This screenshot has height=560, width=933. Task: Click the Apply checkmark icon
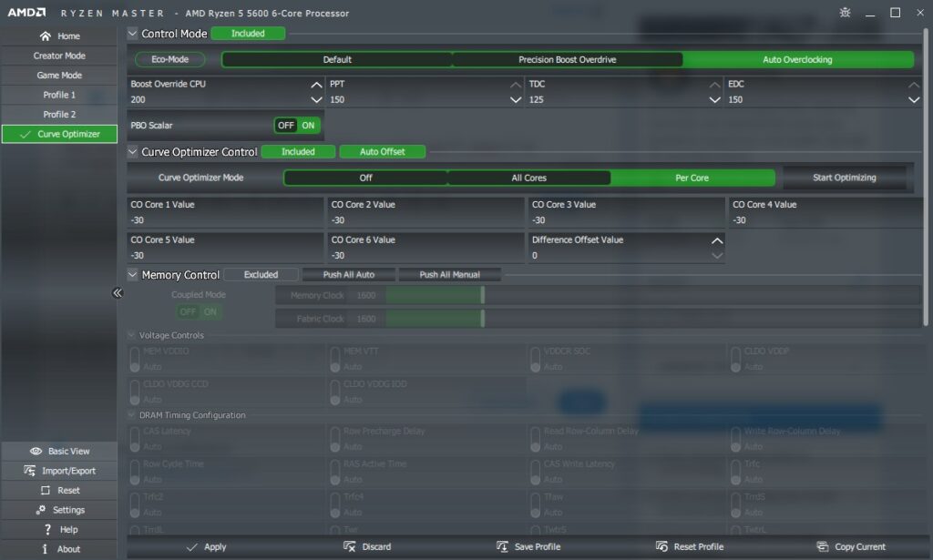(x=191, y=547)
